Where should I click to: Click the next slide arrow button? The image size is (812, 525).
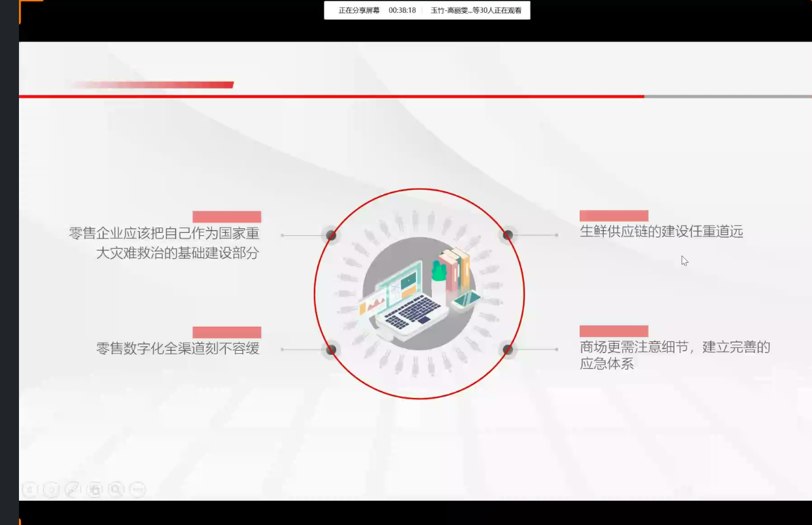[51, 489]
